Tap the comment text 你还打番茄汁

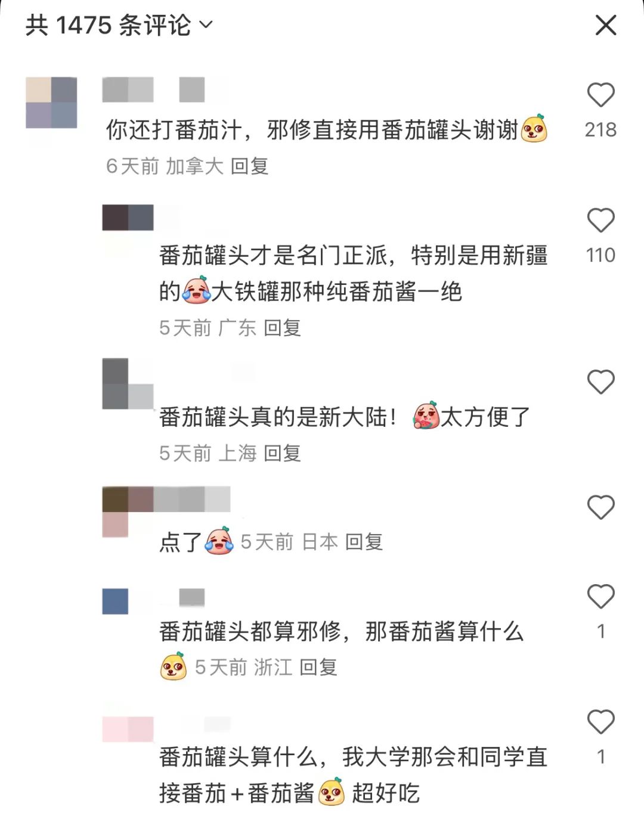tap(173, 129)
